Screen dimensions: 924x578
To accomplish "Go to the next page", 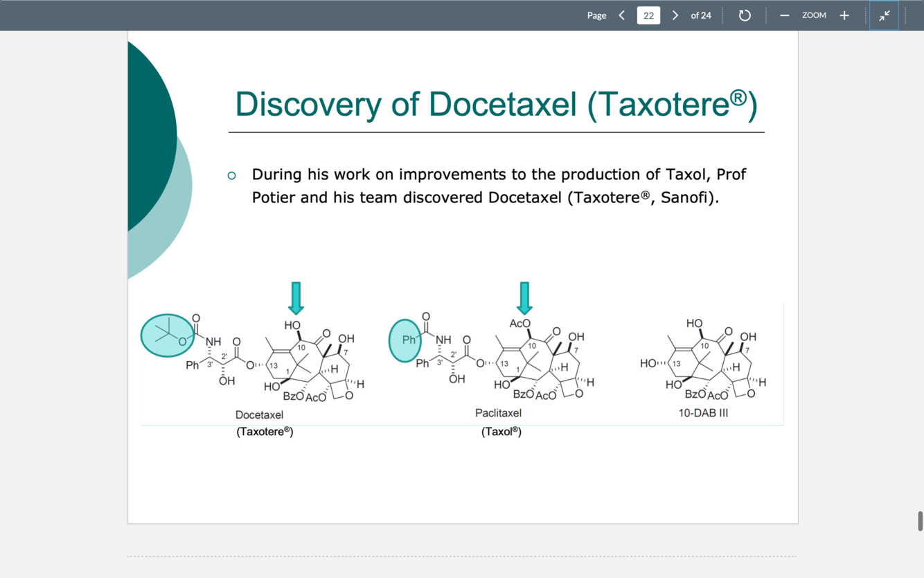I will point(675,15).
